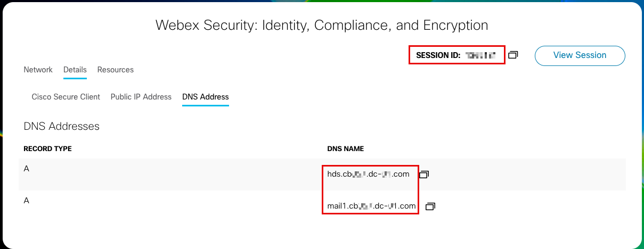Image resolution: width=644 pixels, height=249 pixels.
Task: Select the DNS Address sub-tab
Action: click(205, 97)
